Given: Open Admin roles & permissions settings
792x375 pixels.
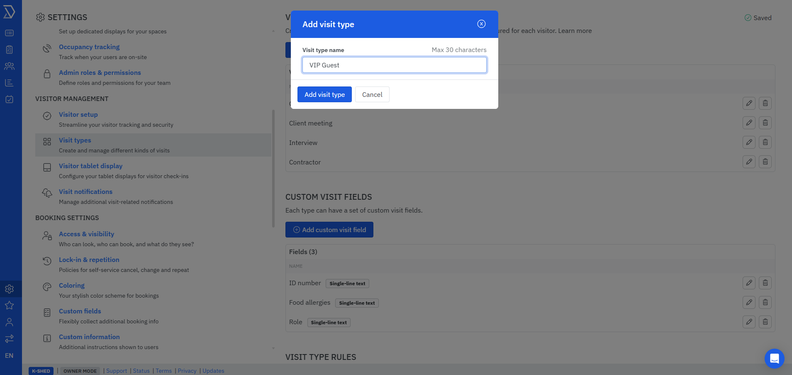Looking at the screenshot, I should click(x=100, y=73).
